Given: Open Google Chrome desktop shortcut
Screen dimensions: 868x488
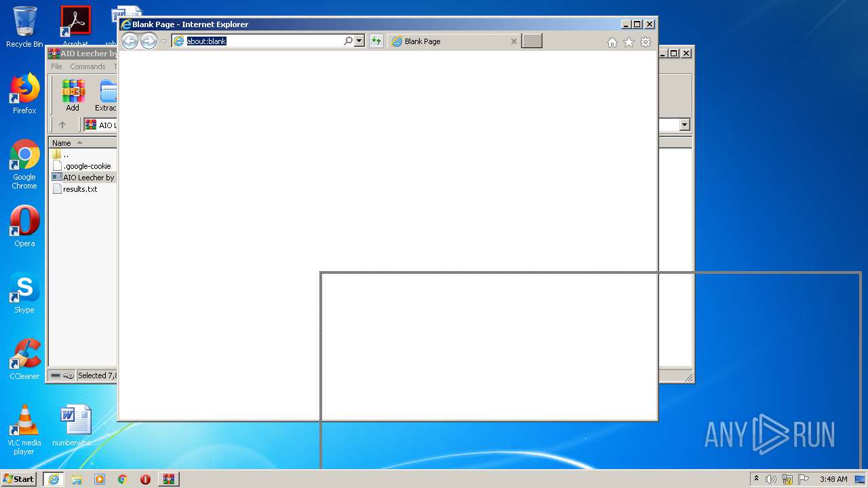Looking at the screenshot, I should click(24, 165).
